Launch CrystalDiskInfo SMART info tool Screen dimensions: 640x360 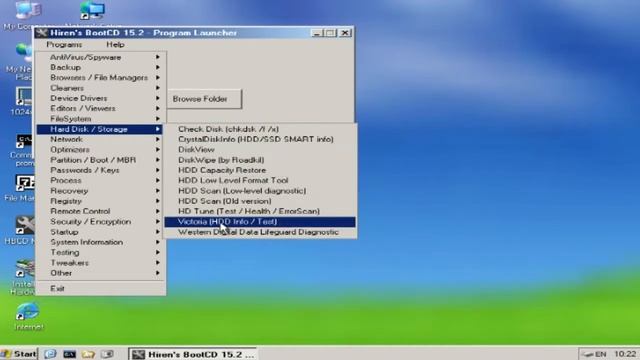[260, 139]
